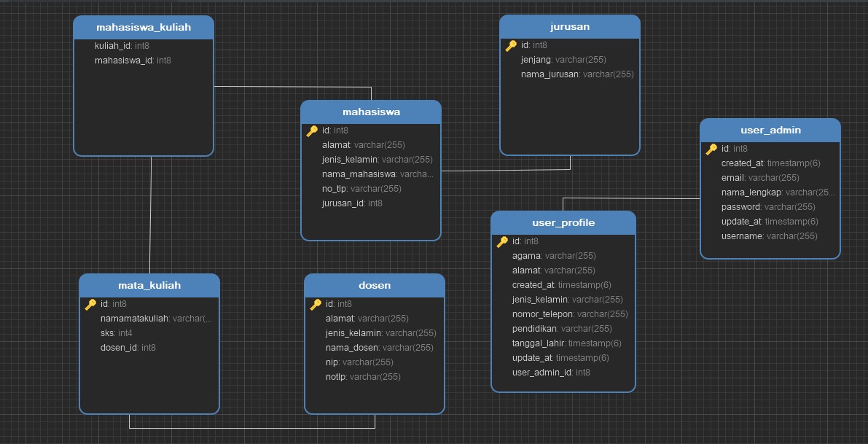This screenshot has width=868, height=444.
Task: Click the key icon in mata_kuliah table
Action: click(90, 305)
